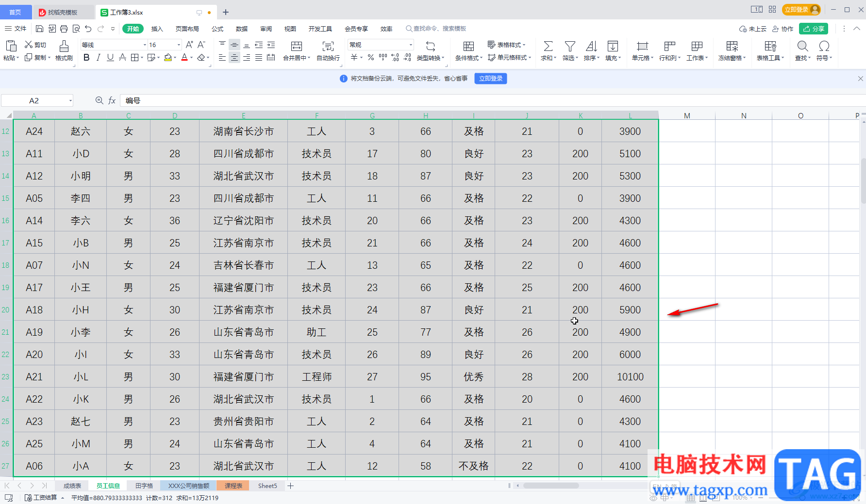
Task: Click the Auto Wrap (自动换行) icon
Action: point(328,50)
